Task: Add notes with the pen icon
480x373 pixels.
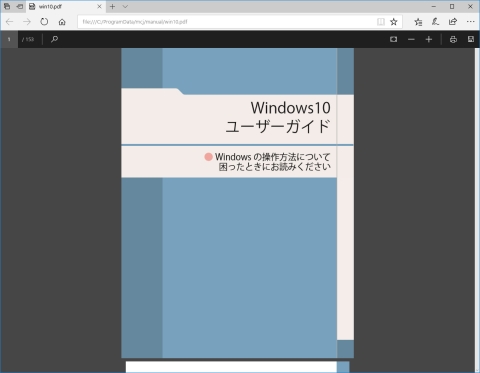Action: click(435, 22)
